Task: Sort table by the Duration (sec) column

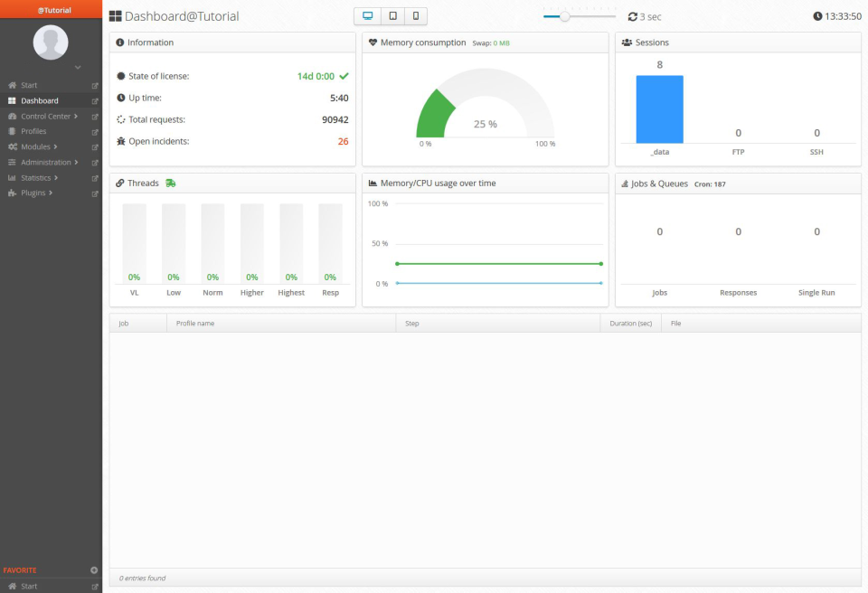Action: pyautogui.click(x=630, y=323)
